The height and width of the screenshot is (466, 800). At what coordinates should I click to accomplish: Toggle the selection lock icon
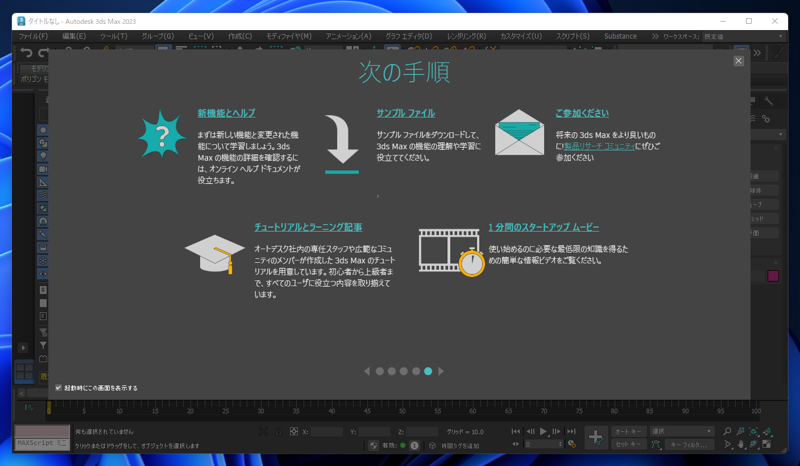coord(279,432)
